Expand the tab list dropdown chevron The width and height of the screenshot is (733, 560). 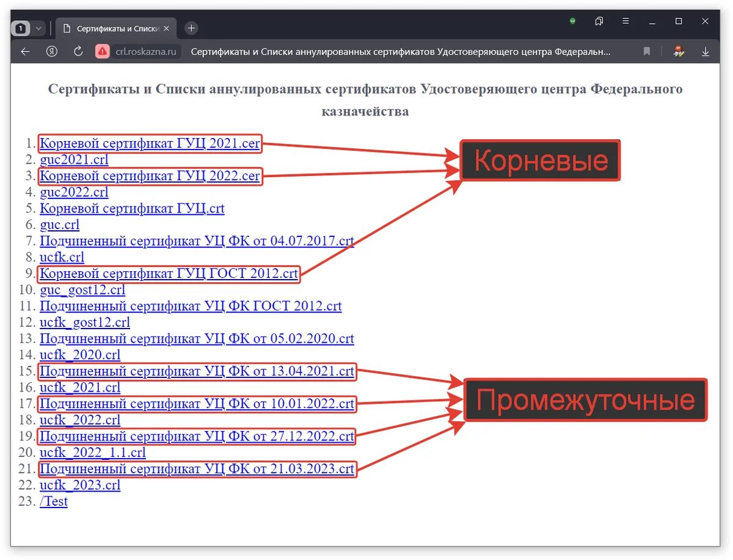38,28
